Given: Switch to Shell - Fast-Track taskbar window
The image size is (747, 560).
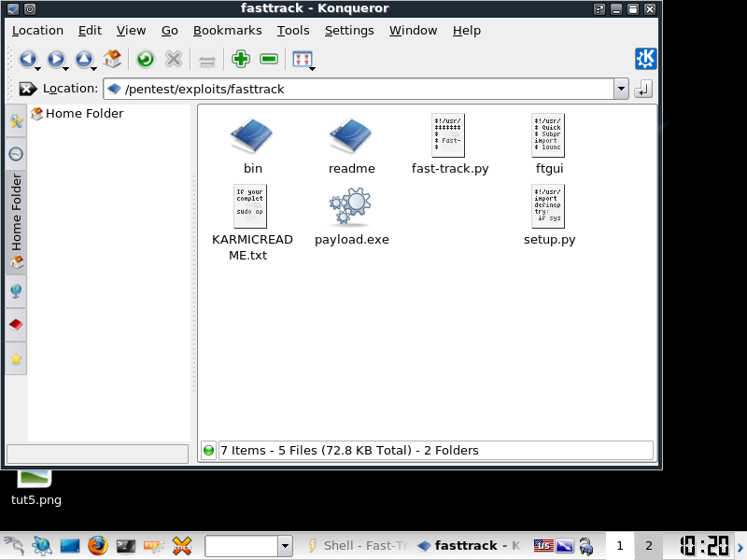Looking at the screenshot, I should click(359, 546).
